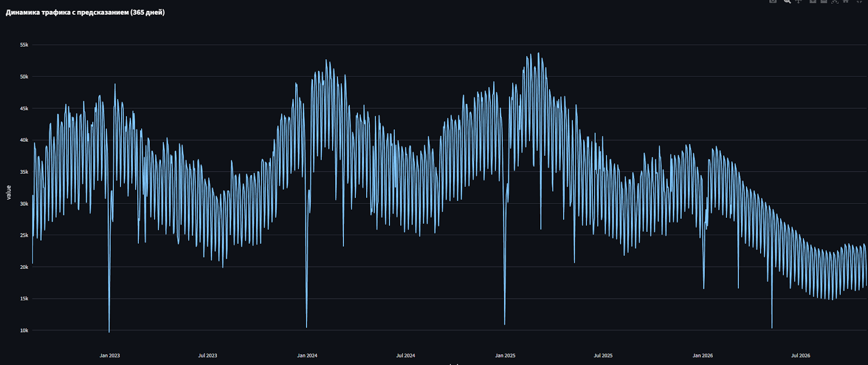Select the Jan 2026 x-axis tick
868x365 pixels.
pyautogui.click(x=703, y=356)
